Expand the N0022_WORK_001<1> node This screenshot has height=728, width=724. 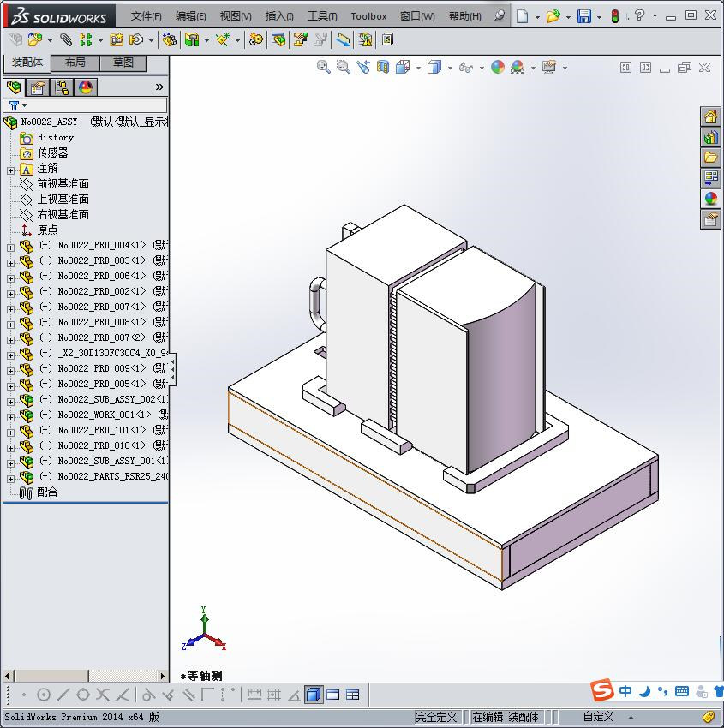click(x=10, y=416)
